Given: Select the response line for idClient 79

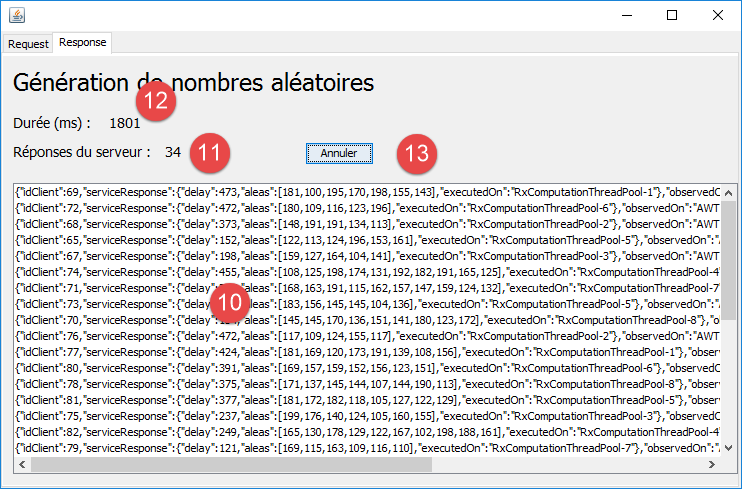Looking at the screenshot, I should pos(360,447).
